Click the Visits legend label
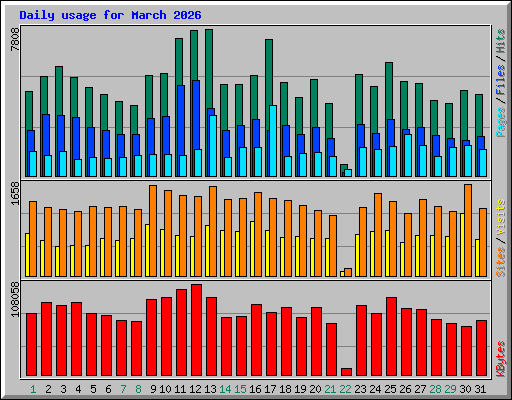The image size is (512, 400). tap(500, 218)
